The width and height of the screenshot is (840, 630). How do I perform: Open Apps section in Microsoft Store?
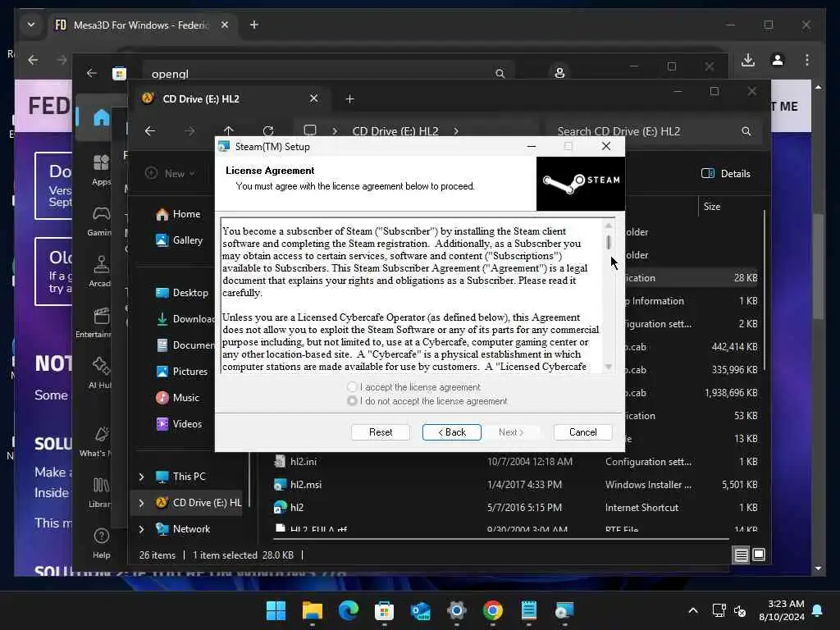101,171
